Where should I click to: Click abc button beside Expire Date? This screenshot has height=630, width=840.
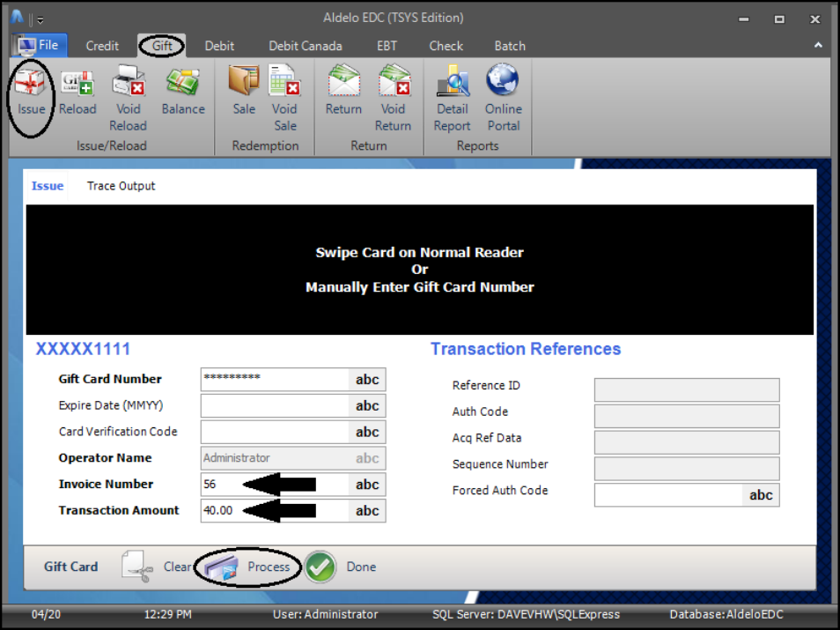[367, 406]
